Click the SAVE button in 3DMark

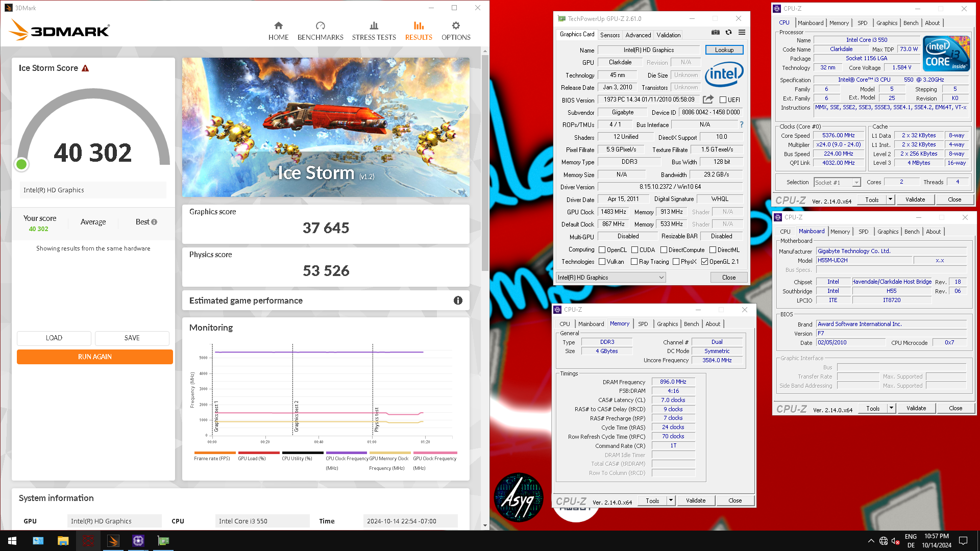coord(132,338)
